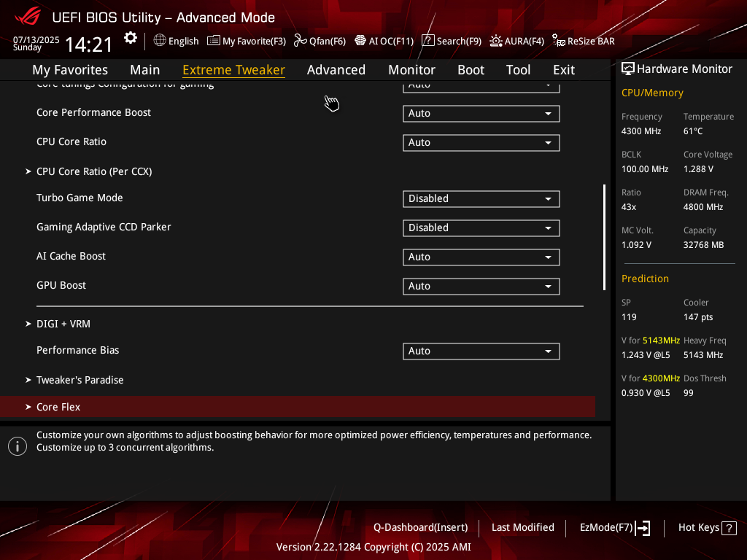The height and width of the screenshot is (560, 747).
Task: Click the 14:21 clock display
Action: coord(88,45)
